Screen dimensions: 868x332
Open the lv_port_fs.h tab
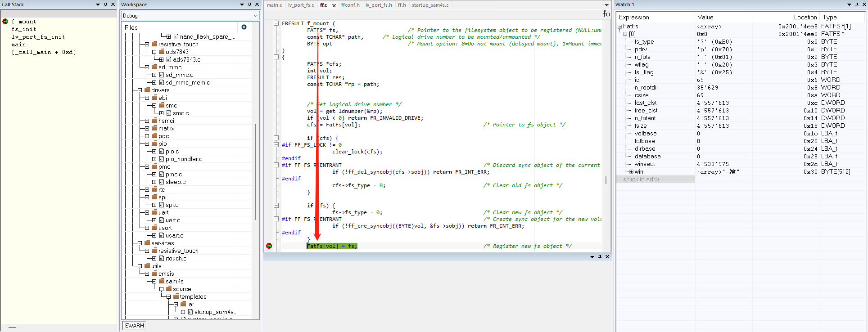point(379,5)
